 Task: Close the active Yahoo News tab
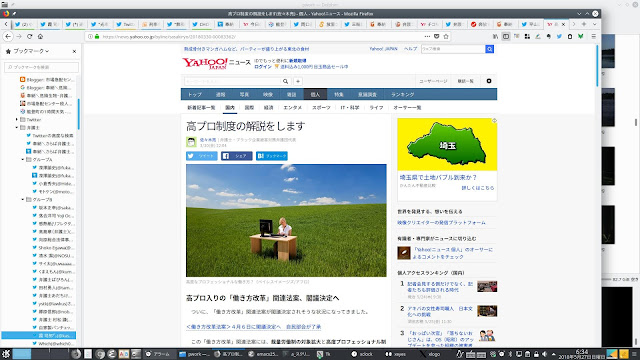click(564, 24)
